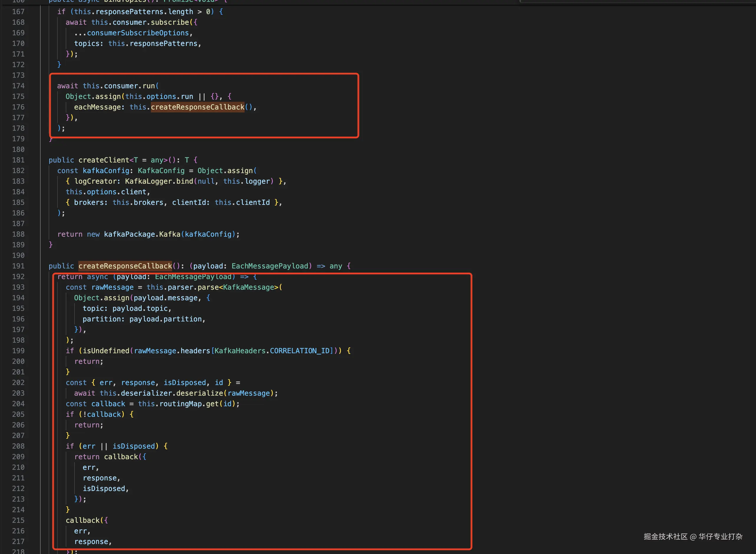
Task: Click createResponseCallback method name on line 191
Action: pyautogui.click(x=125, y=266)
